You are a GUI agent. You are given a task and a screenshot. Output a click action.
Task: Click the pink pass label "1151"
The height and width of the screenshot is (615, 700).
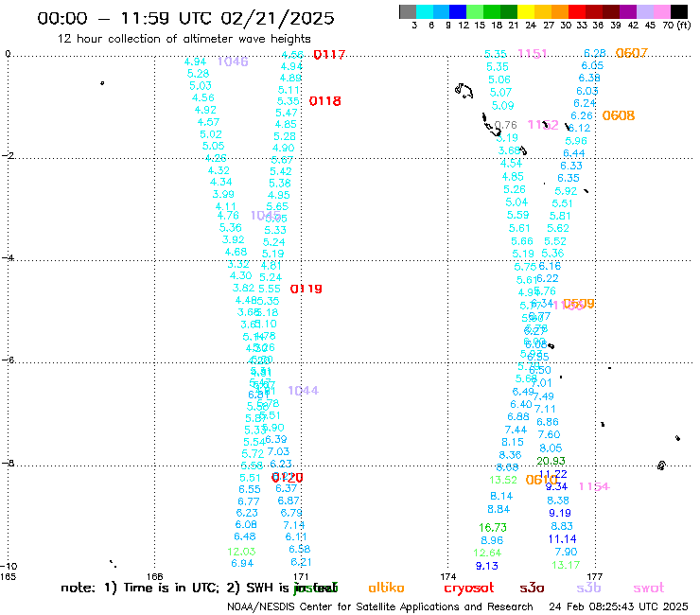point(533,54)
